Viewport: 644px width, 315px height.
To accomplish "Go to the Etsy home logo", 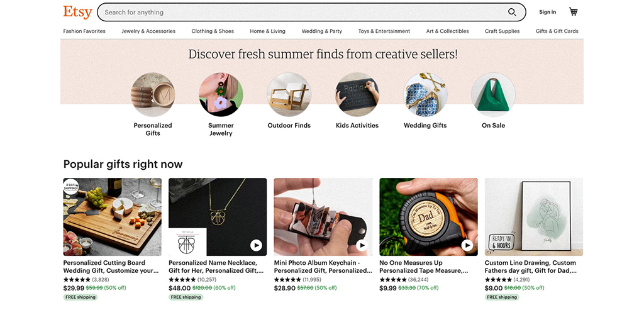I will click(77, 12).
